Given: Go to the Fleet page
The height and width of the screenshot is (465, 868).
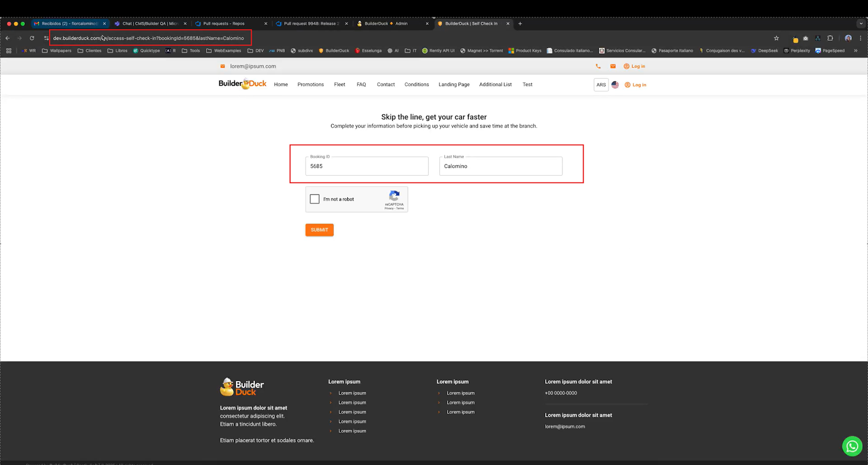Looking at the screenshot, I should [340, 85].
